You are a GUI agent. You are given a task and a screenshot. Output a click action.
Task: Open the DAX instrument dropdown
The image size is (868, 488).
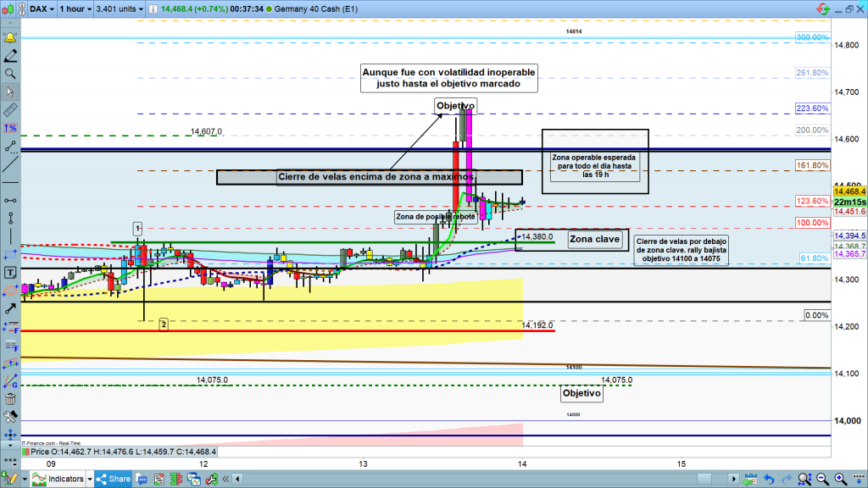click(x=41, y=9)
